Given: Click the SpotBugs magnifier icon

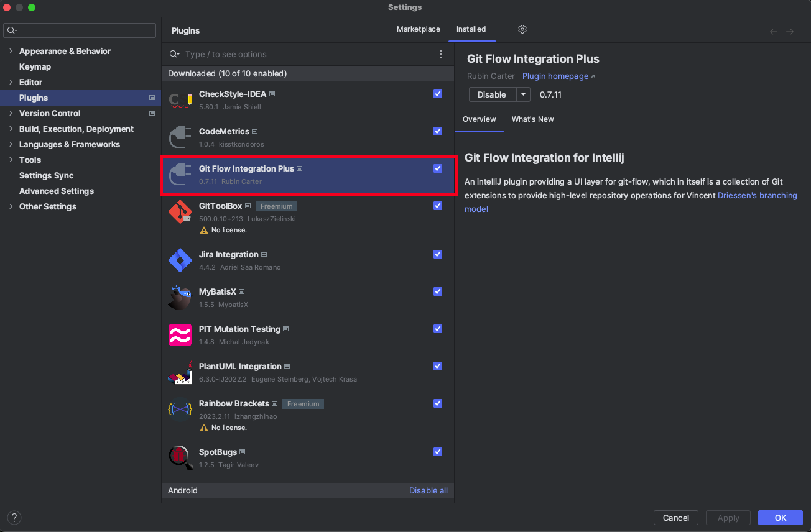Looking at the screenshot, I should [x=180, y=458].
